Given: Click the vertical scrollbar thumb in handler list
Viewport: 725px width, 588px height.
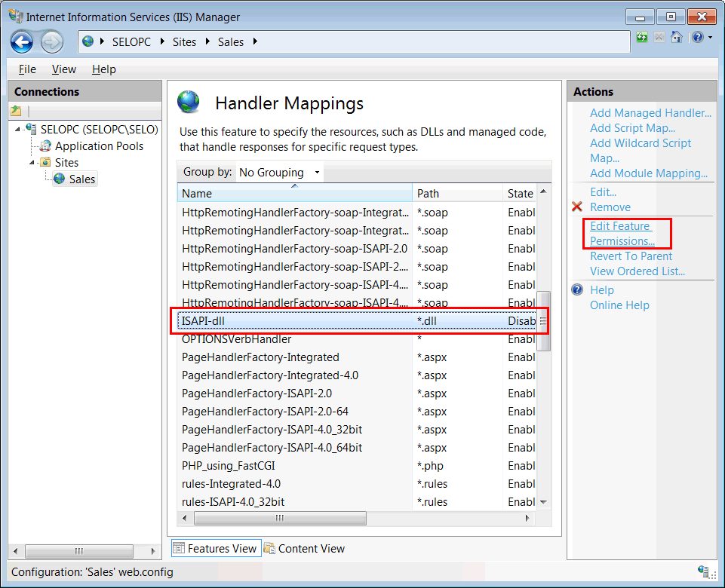Looking at the screenshot, I should coord(543,321).
